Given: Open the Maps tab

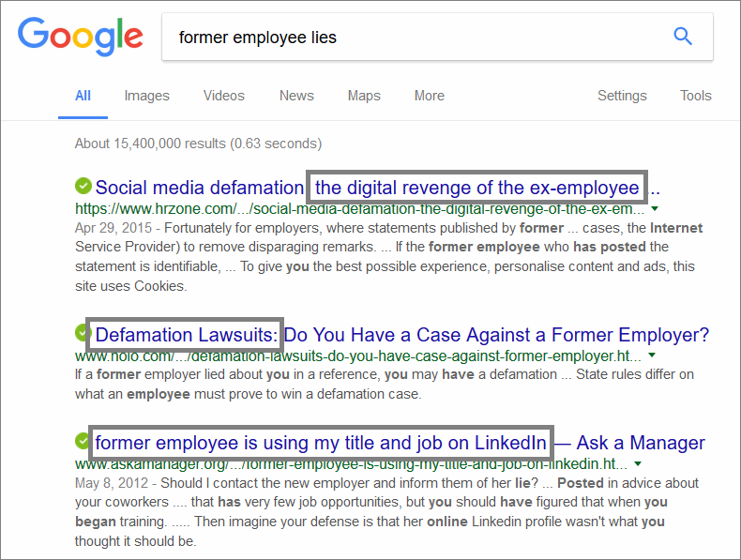Looking at the screenshot, I should (364, 96).
